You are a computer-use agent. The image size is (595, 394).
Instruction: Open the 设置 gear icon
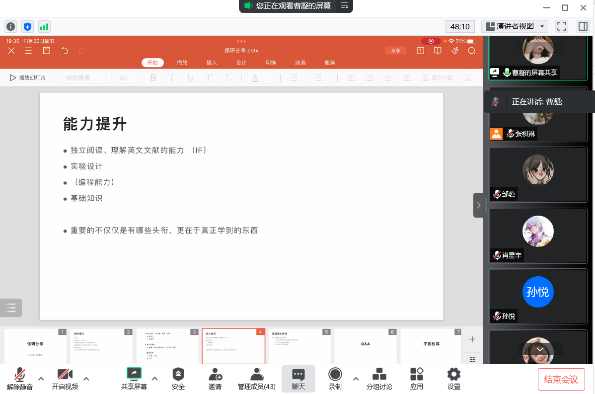click(x=453, y=379)
